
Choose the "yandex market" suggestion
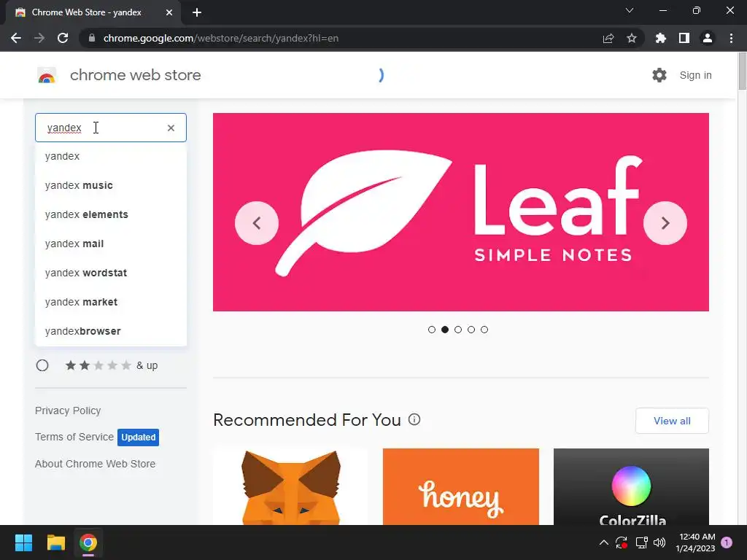point(111,302)
